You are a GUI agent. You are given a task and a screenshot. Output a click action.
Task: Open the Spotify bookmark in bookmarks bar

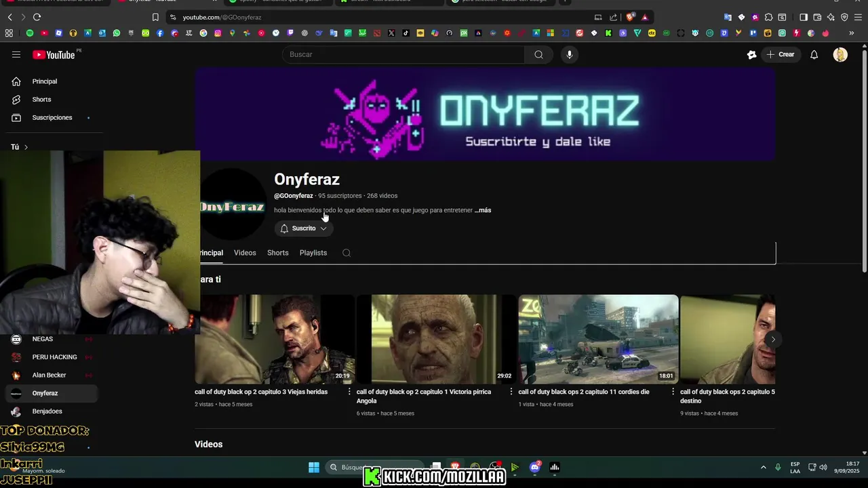30,33
